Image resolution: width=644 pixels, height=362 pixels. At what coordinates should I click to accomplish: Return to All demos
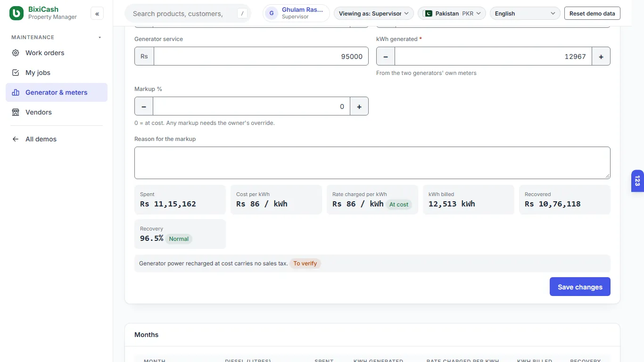(x=57, y=139)
